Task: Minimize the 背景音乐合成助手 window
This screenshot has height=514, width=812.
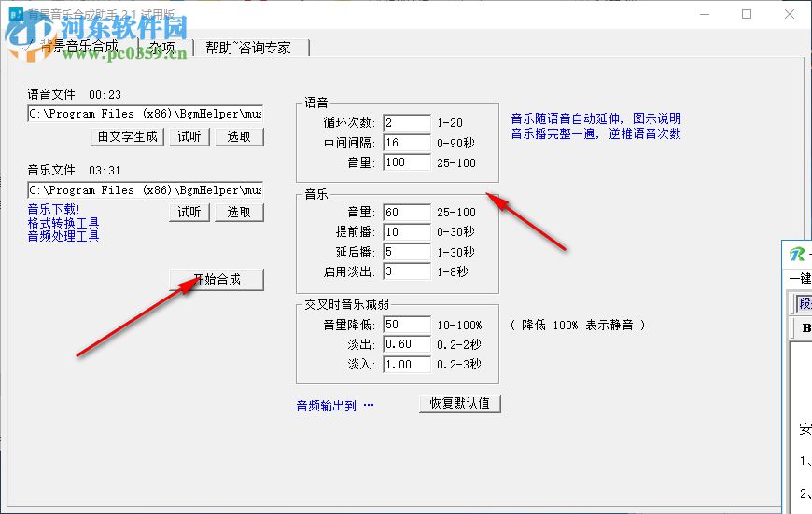Action: [x=705, y=14]
